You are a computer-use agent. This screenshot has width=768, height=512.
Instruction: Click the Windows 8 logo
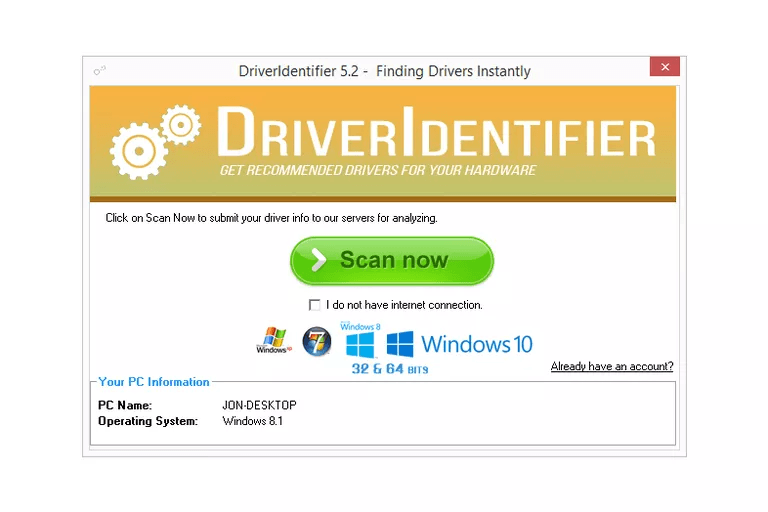360,340
